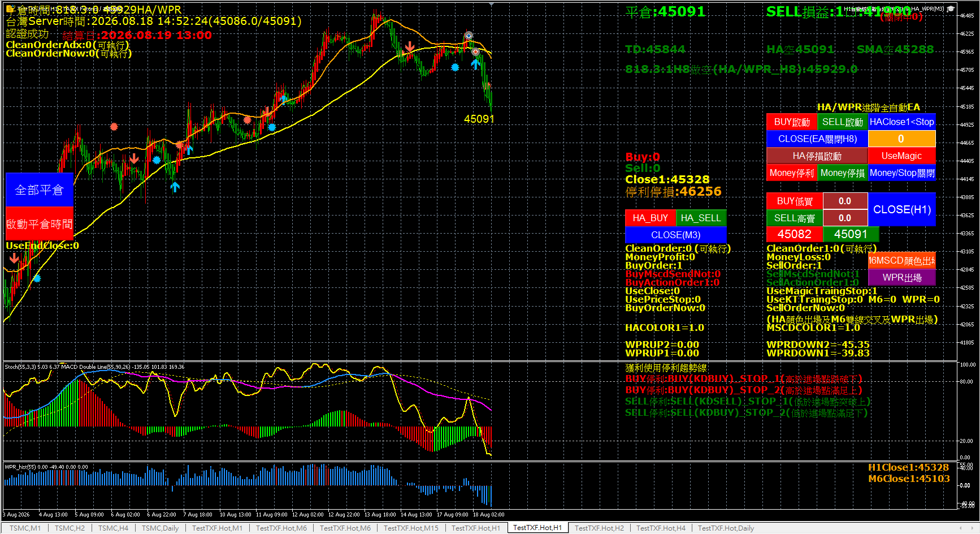The height and width of the screenshot is (534, 980).
Task: Click the expert advisor icon top-right
Action: tap(951, 8)
